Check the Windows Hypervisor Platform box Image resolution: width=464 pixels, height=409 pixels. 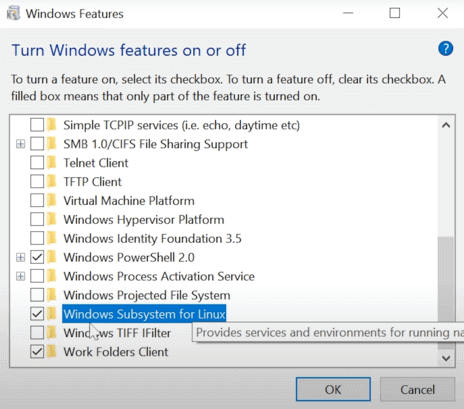click(x=37, y=220)
